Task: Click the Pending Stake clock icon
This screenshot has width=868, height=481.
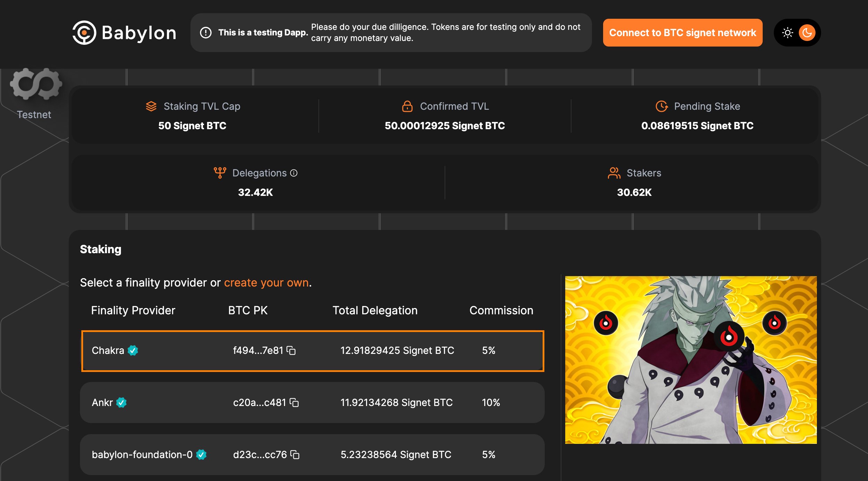Action: pyautogui.click(x=662, y=106)
